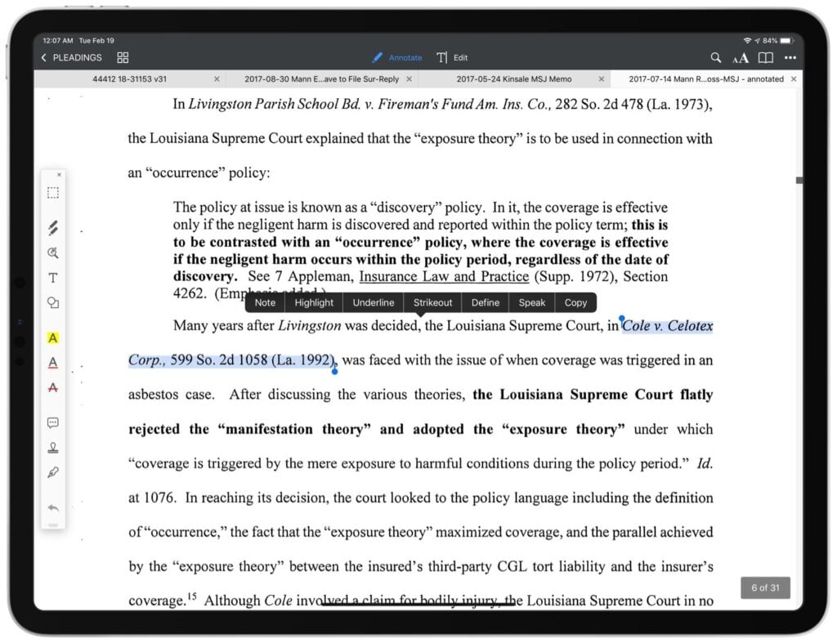Close the 44412 18-31153 v31 tab
Image resolution: width=837 pixels, height=644 pixels.
pyautogui.click(x=217, y=79)
